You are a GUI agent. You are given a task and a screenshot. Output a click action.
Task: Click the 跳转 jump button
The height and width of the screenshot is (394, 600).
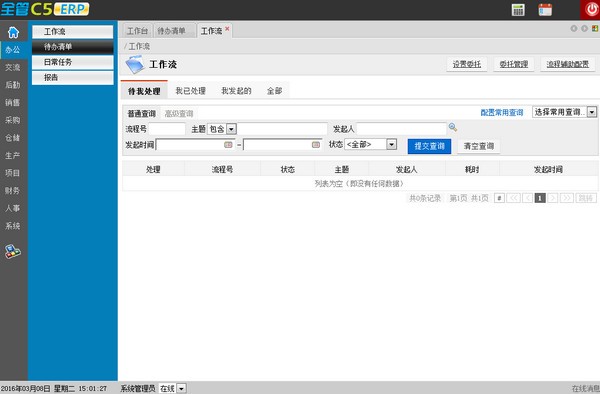click(586, 198)
